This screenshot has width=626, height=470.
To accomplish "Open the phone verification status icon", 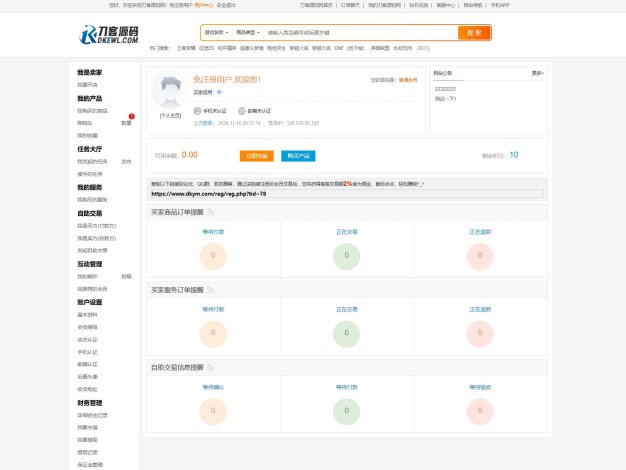I will pyautogui.click(x=197, y=111).
